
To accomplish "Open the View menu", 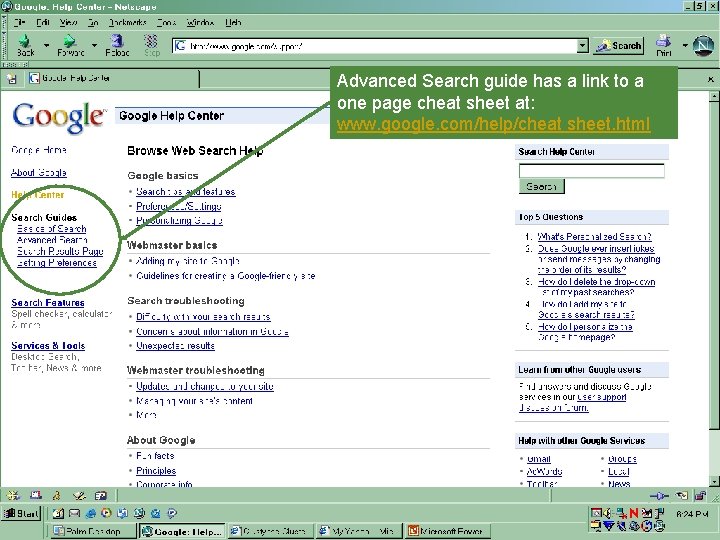I will coord(68,22).
